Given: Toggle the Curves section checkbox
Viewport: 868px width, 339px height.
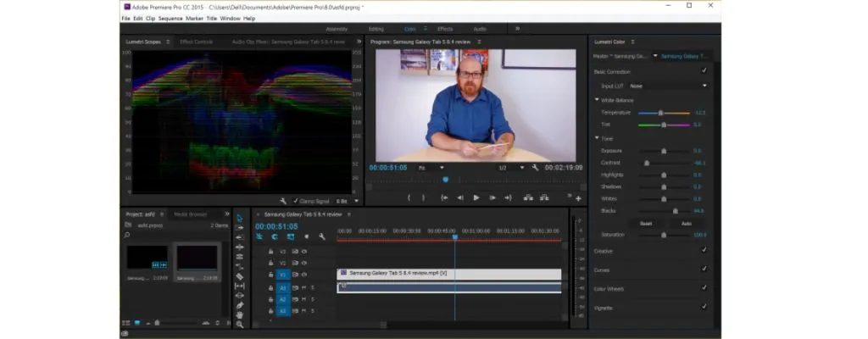Looking at the screenshot, I should point(704,269).
